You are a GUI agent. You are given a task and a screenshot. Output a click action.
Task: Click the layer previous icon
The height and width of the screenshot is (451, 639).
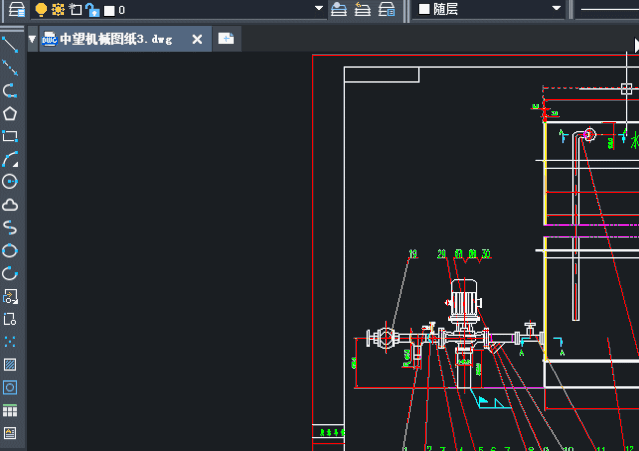pyautogui.click(x=362, y=9)
